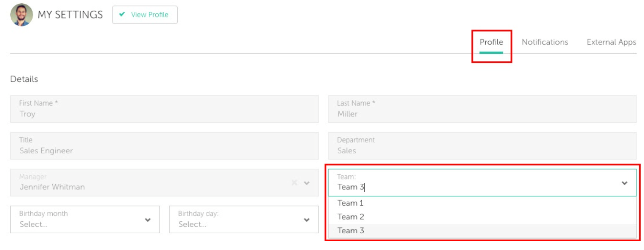Switch to the Profile tab
644x250 pixels.
coord(491,42)
